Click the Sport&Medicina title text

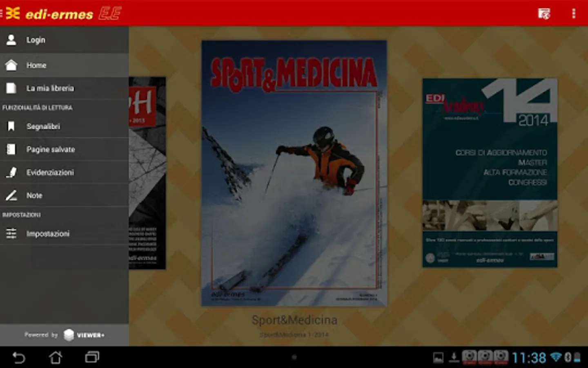coord(294,320)
